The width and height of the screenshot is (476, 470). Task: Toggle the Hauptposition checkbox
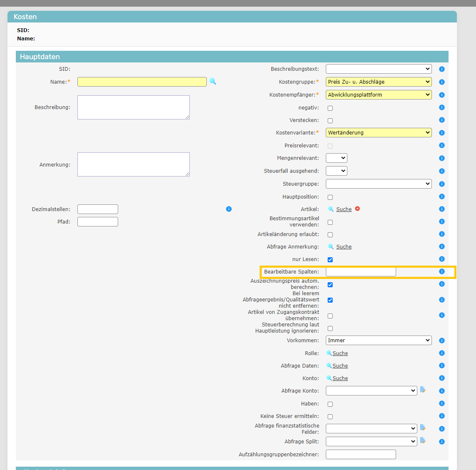[330, 197]
